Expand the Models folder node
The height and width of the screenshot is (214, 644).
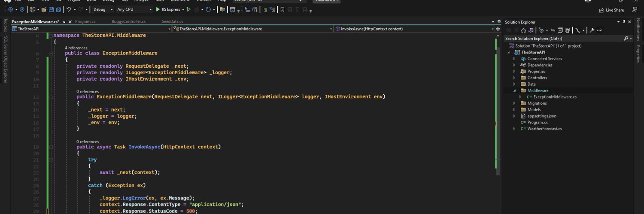pyautogui.click(x=514, y=110)
